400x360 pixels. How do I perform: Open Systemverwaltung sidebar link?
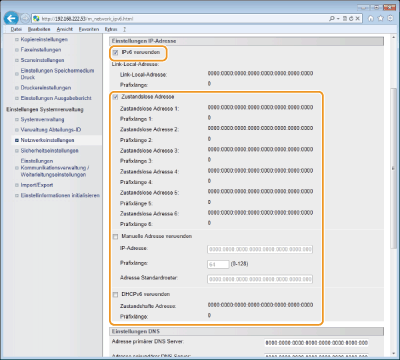42,119
